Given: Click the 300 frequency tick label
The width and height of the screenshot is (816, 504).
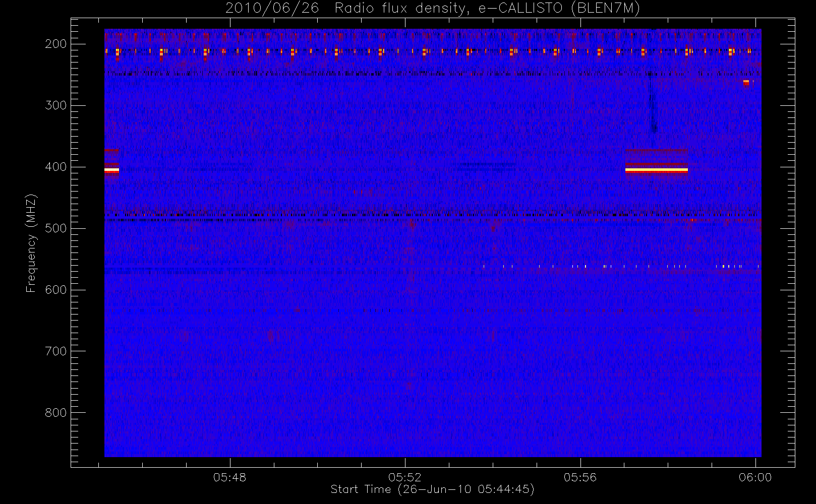Looking at the screenshot, I should pyautogui.click(x=56, y=105).
